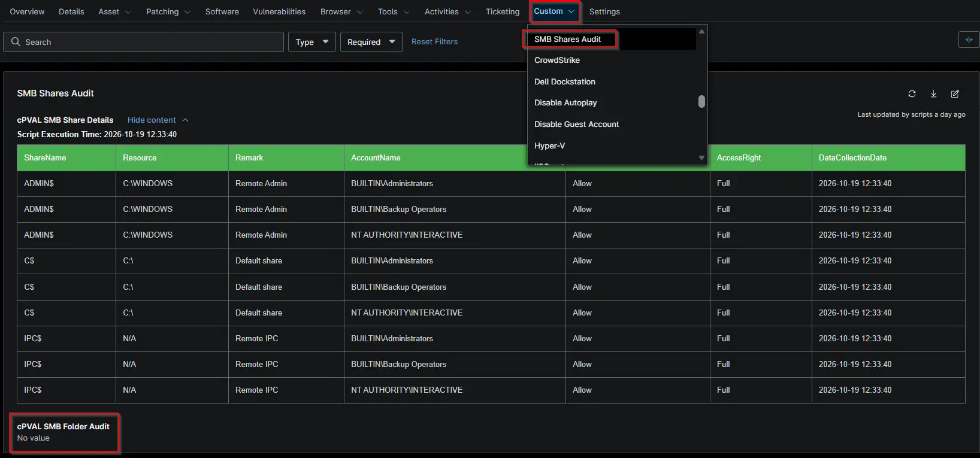Switch to the Details tab
This screenshot has width=980, height=458.
(x=71, y=11)
